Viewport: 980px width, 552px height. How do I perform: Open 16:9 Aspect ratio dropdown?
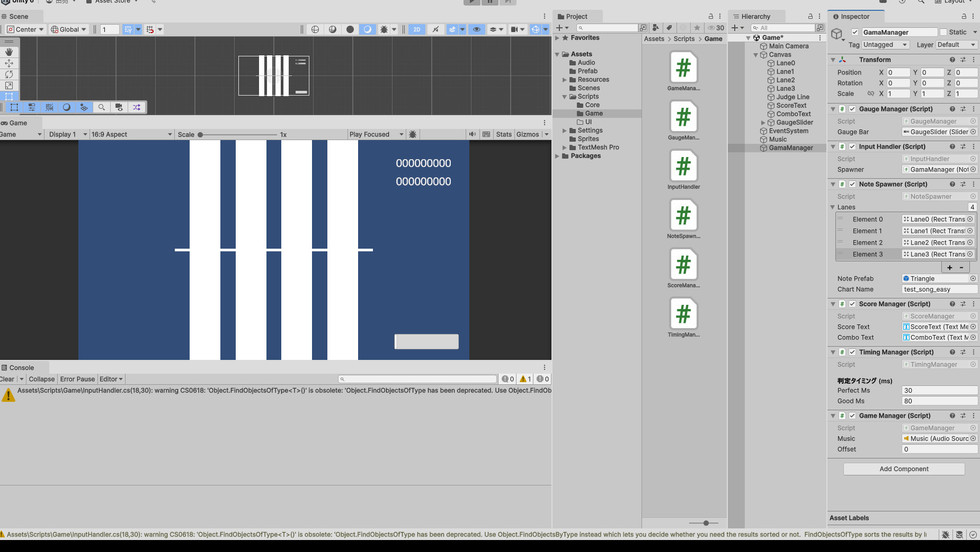131,134
